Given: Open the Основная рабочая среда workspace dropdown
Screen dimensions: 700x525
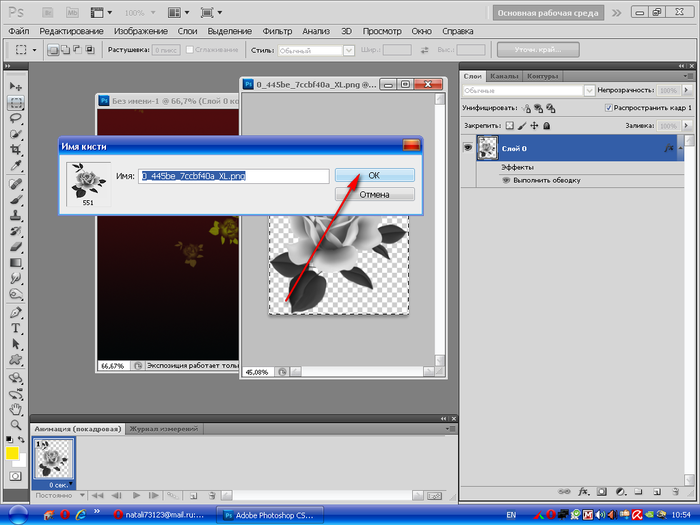Looking at the screenshot, I should pos(547,14).
